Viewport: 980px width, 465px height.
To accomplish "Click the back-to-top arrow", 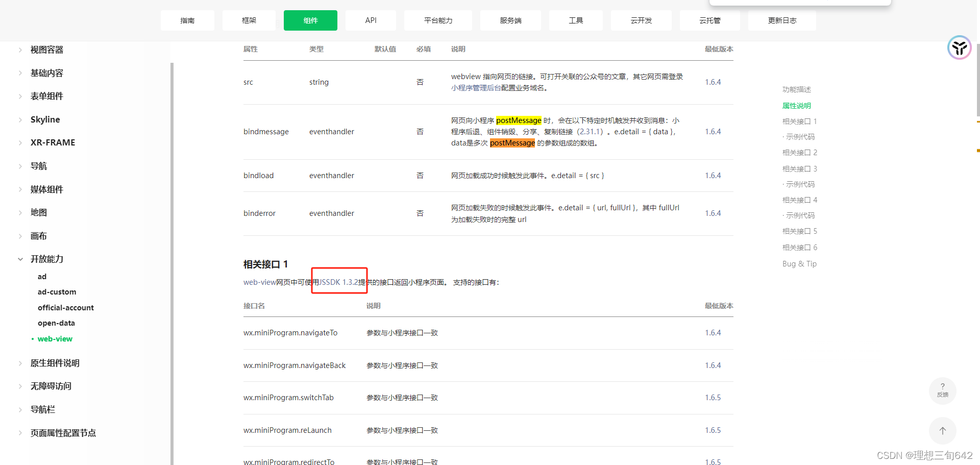I will (942, 430).
